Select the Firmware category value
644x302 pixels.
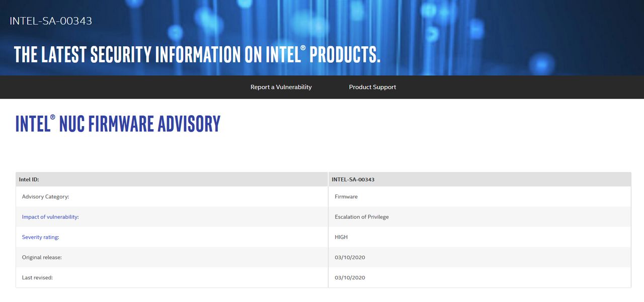[x=345, y=196]
